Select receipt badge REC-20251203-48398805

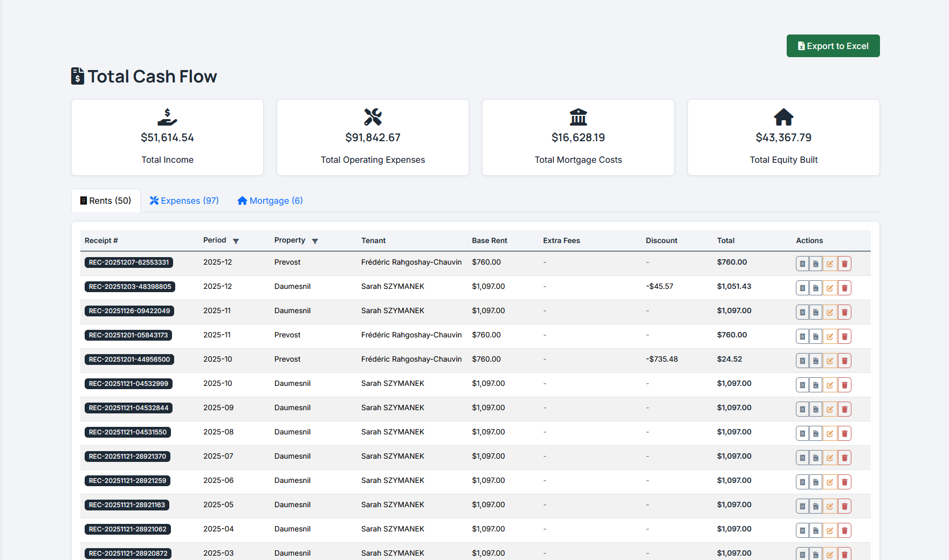pyautogui.click(x=130, y=286)
